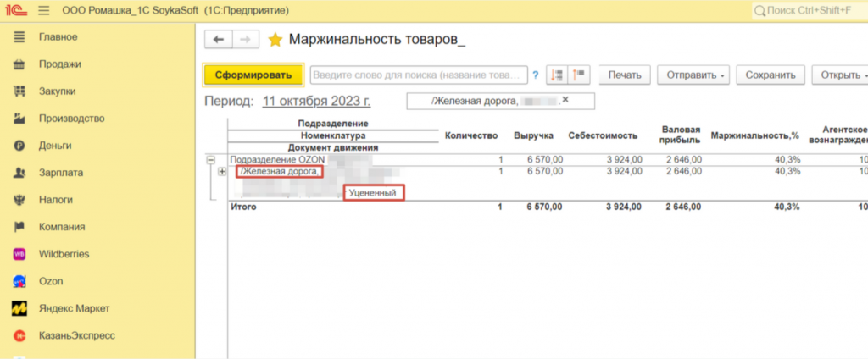The width and height of the screenshot is (868, 359).
Task: Clear the Железная дорога filter with X
Action: 565,101
